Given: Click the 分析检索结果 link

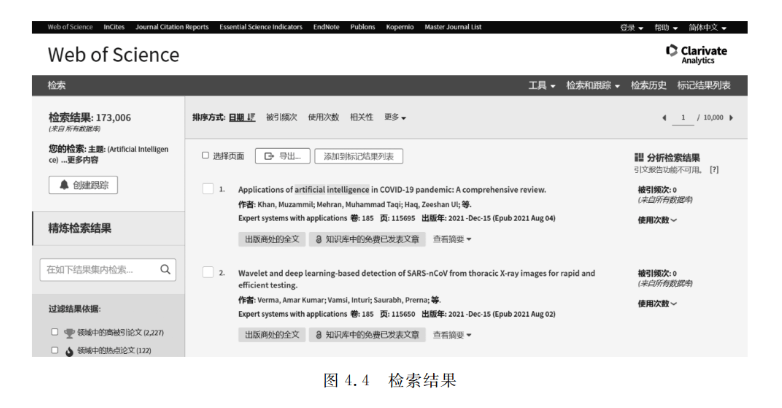Looking at the screenshot, I should (x=673, y=158).
